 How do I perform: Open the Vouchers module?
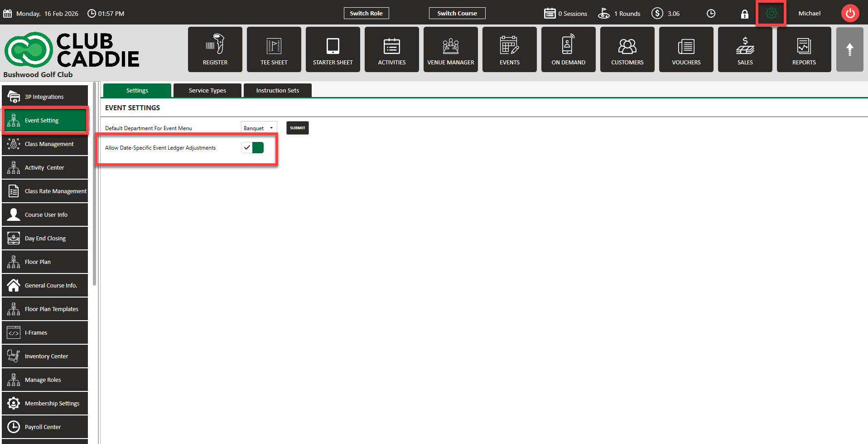tap(686, 49)
